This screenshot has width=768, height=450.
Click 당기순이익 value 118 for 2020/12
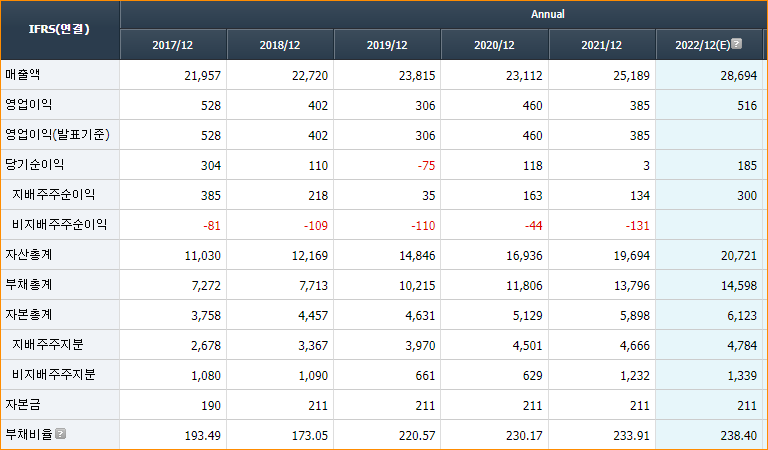[532, 166]
